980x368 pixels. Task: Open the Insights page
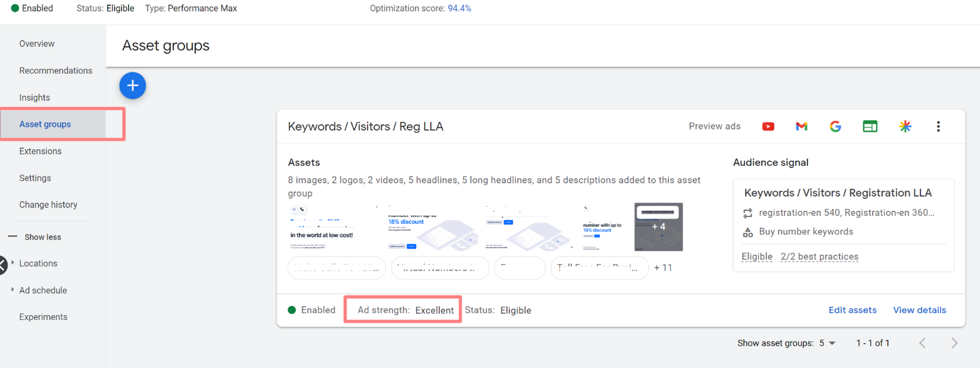click(34, 98)
